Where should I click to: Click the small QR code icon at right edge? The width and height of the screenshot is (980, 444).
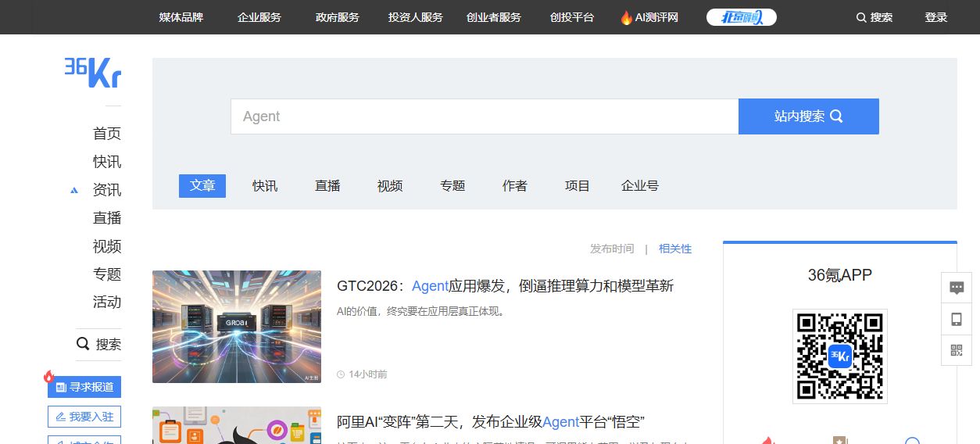[x=957, y=349]
